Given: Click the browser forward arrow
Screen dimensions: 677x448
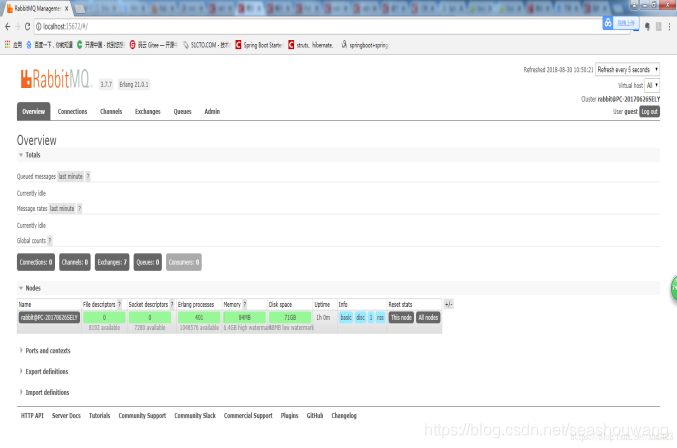Looking at the screenshot, I should (18, 27).
